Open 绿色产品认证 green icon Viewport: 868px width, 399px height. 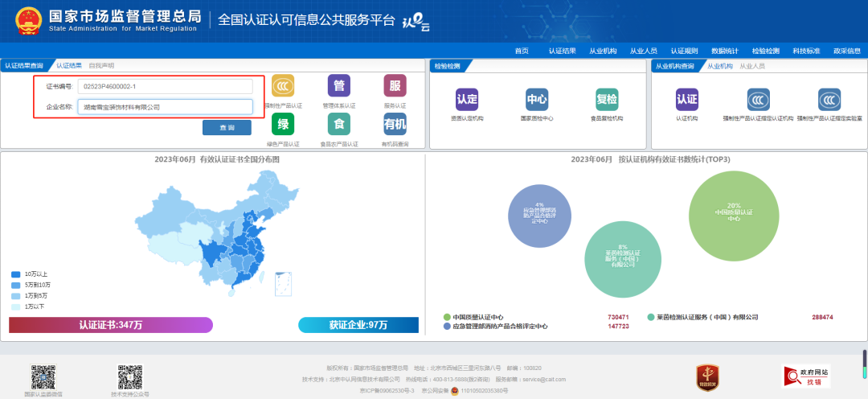[283, 124]
